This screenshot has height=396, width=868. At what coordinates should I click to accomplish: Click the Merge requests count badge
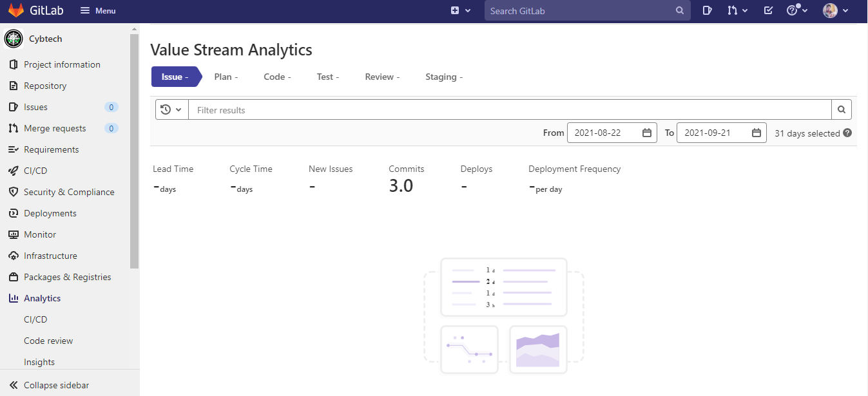[111, 128]
